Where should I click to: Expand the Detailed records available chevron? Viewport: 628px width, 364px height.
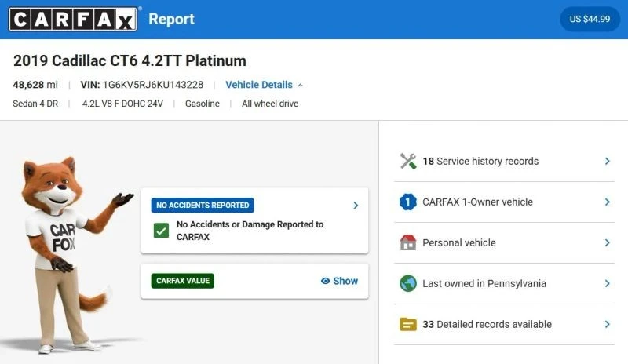click(607, 324)
